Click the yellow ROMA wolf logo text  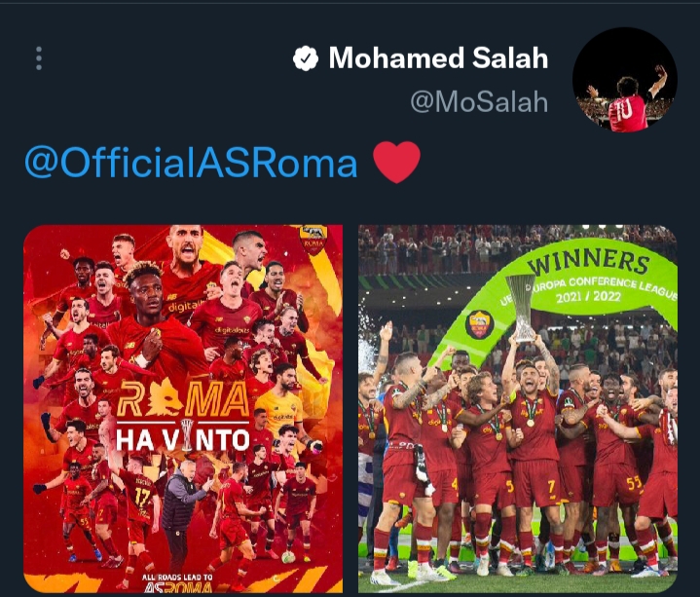point(183,398)
